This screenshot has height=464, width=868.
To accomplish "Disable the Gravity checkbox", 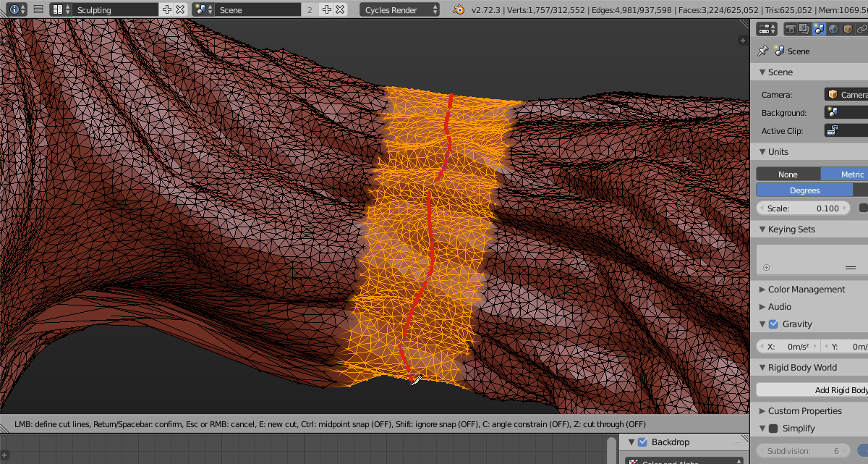I will 773,324.
